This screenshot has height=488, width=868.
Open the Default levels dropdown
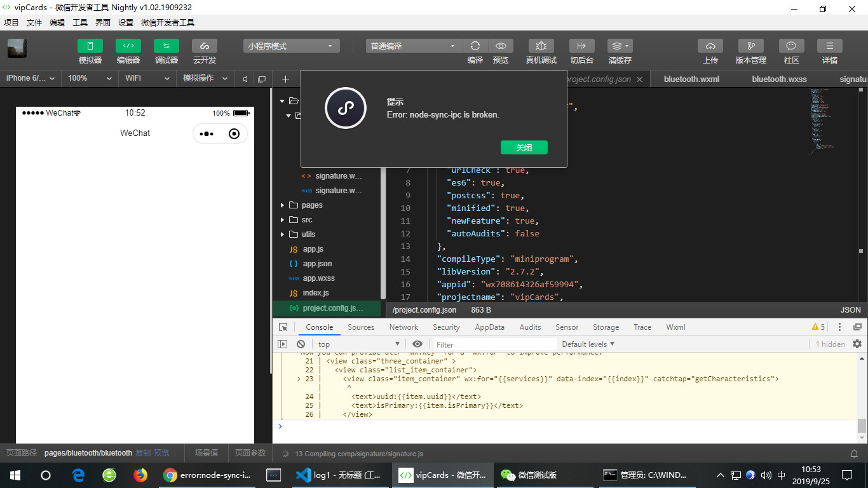click(x=588, y=344)
